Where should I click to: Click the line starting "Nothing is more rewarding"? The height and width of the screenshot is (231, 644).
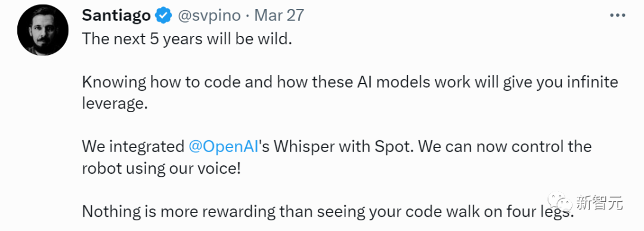click(327, 211)
